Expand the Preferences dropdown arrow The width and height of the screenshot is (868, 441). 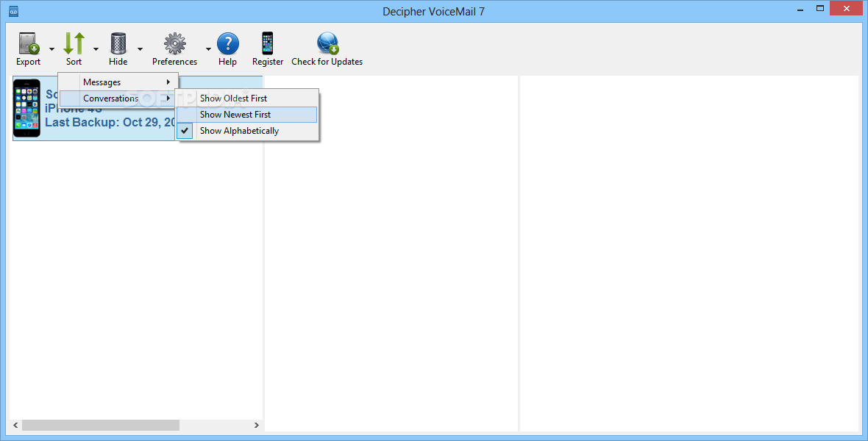208,49
